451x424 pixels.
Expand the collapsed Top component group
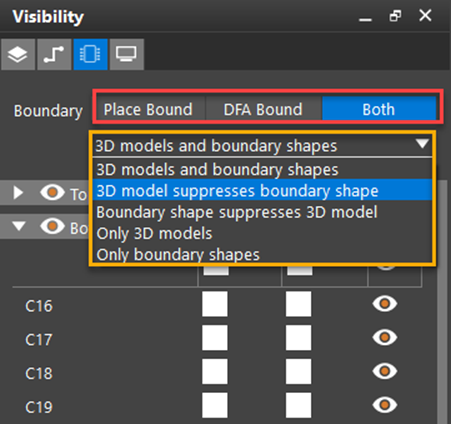click(x=18, y=193)
